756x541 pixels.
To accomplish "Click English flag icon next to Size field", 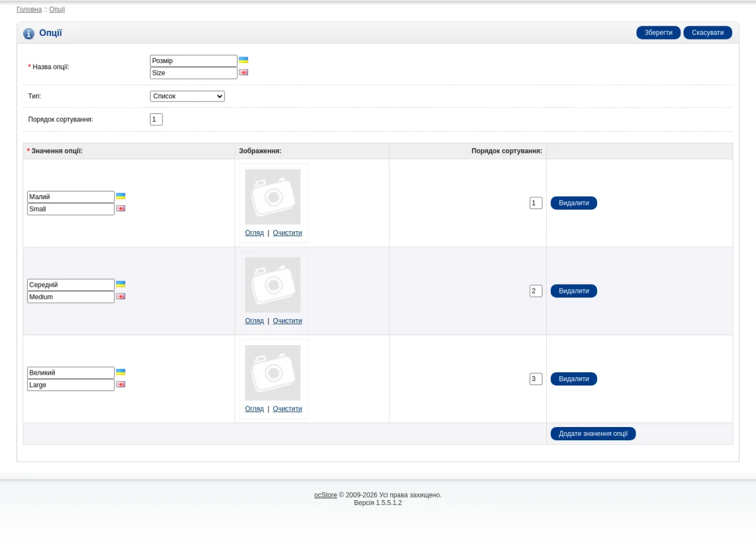I will (243, 72).
